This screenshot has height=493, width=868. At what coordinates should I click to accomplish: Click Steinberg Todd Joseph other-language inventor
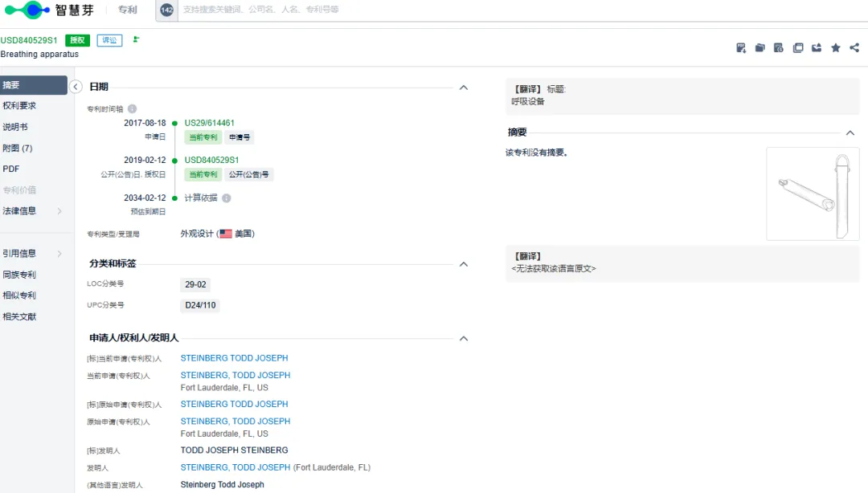pyautogui.click(x=222, y=485)
